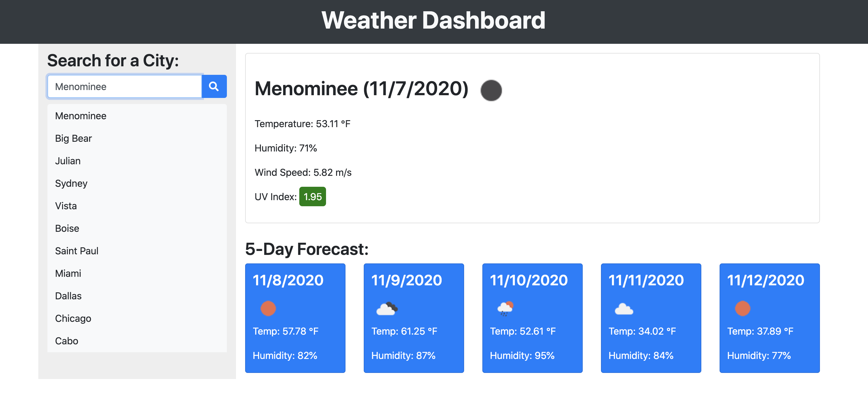Click the sun icon on the 11/12/2020 card
Image resolution: width=868 pixels, height=393 pixels.
click(742, 308)
